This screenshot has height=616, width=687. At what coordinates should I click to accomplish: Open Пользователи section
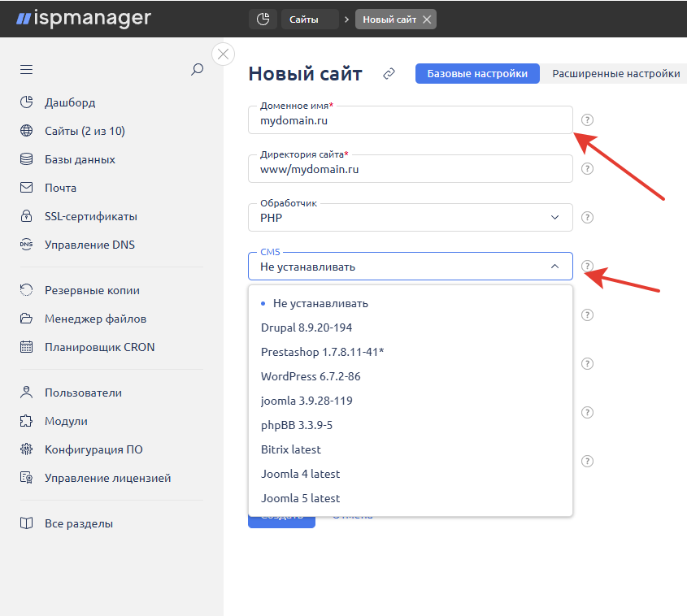83,393
